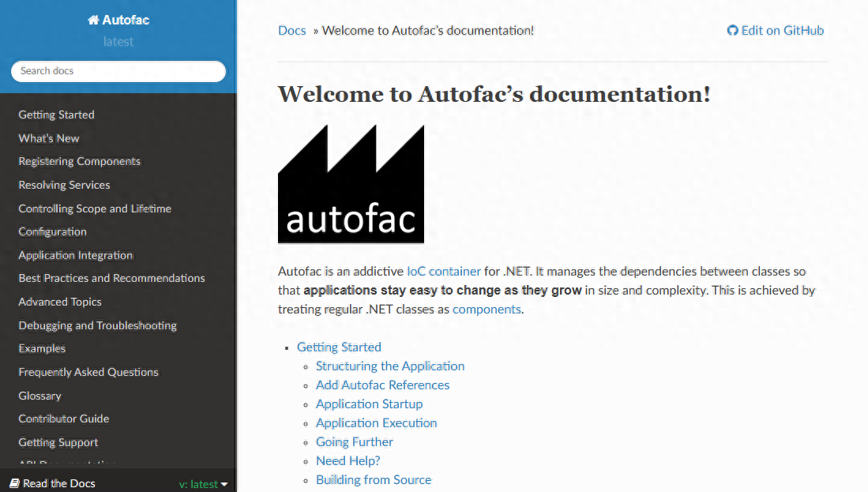
Task: Click the 'latest' version text under Autofac
Action: (x=118, y=42)
